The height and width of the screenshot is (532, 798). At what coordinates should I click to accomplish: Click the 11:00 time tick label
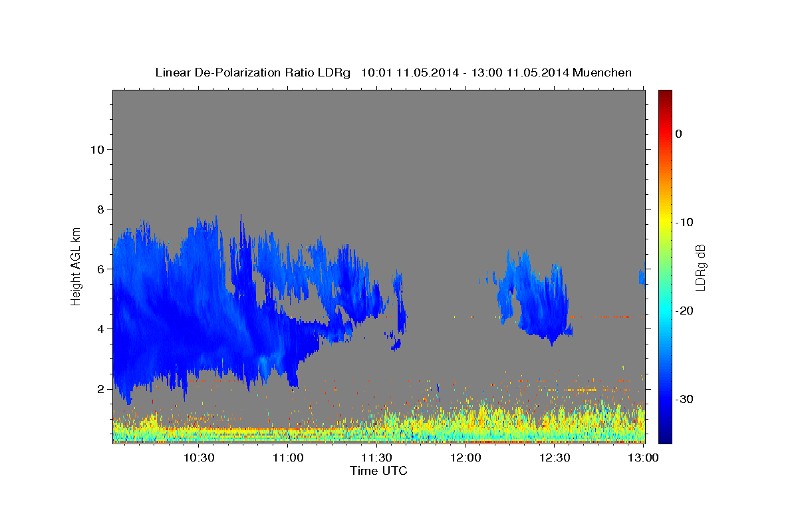(288, 458)
